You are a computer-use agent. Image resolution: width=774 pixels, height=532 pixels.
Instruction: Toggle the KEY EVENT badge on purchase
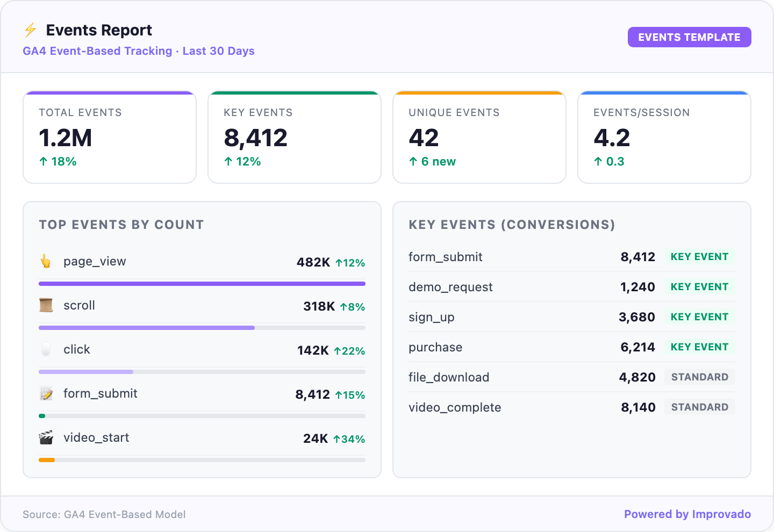tap(700, 347)
